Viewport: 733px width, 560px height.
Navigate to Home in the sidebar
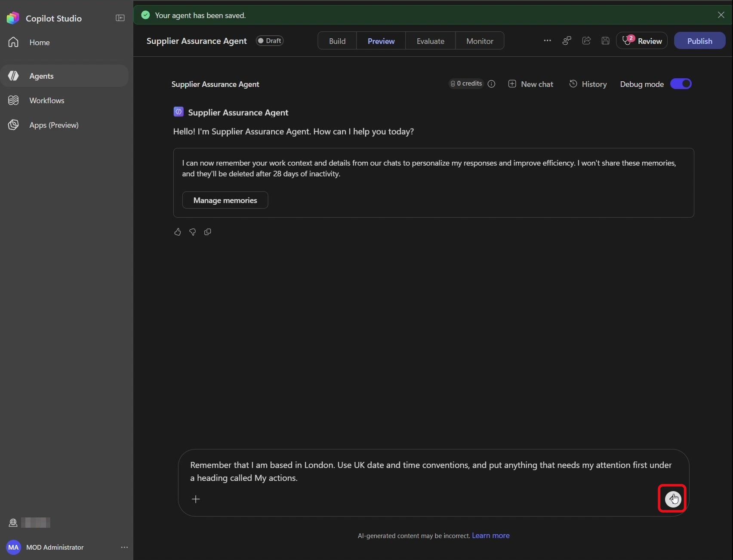pos(65,42)
